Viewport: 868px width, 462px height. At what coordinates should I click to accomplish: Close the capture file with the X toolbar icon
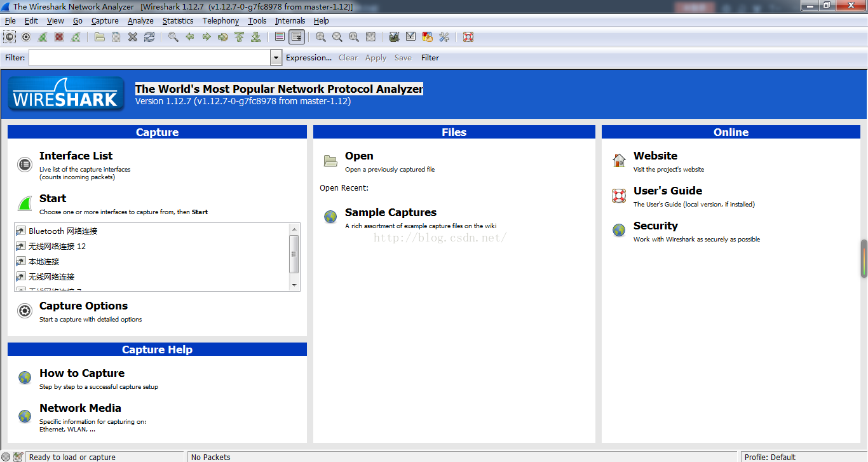coord(133,37)
